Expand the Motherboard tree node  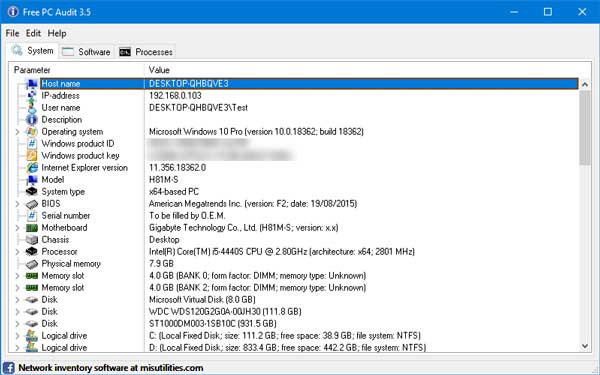[x=17, y=228]
